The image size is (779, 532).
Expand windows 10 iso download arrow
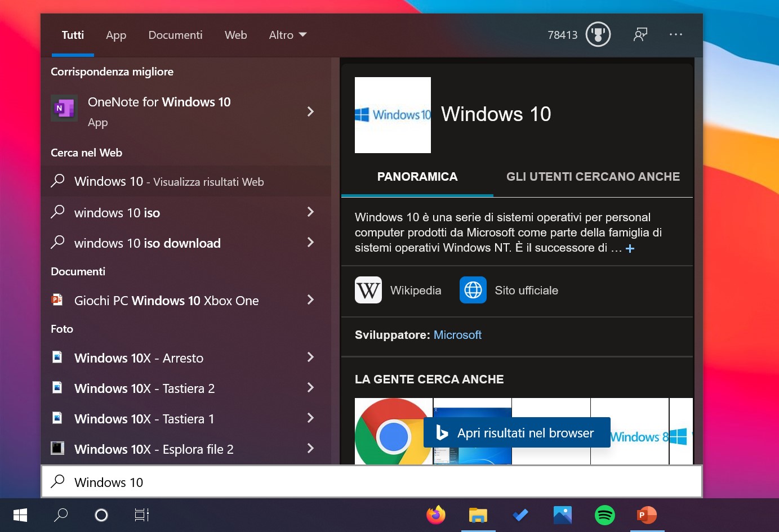coord(310,242)
